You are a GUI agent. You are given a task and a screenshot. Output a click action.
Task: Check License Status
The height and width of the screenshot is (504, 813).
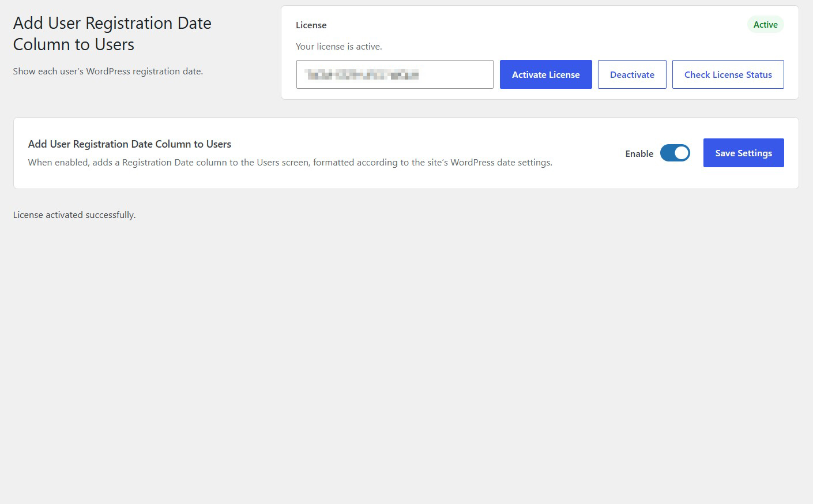click(728, 74)
